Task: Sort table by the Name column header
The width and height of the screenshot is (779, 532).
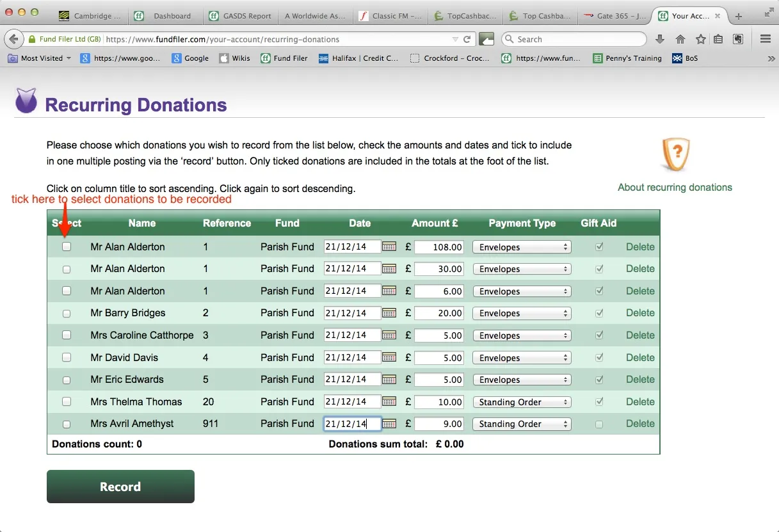Action: 142,223
